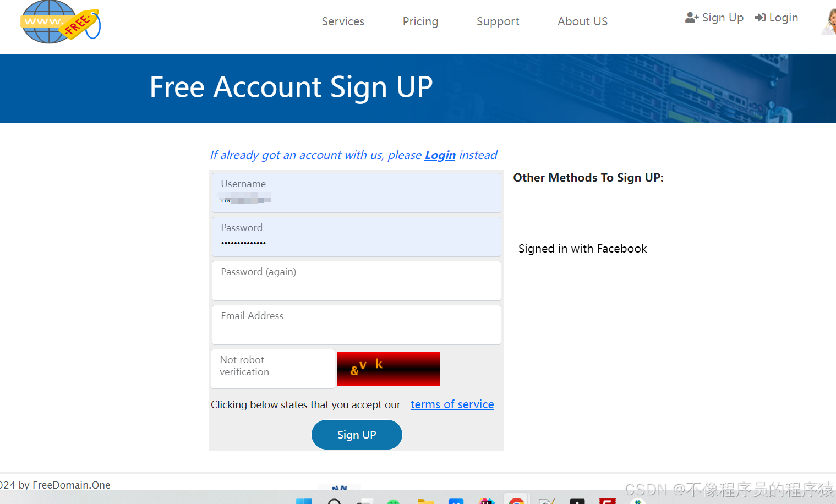Viewport: 836px width, 504px height.
Task: Focus the Username input field
Action: coord(357,193)
